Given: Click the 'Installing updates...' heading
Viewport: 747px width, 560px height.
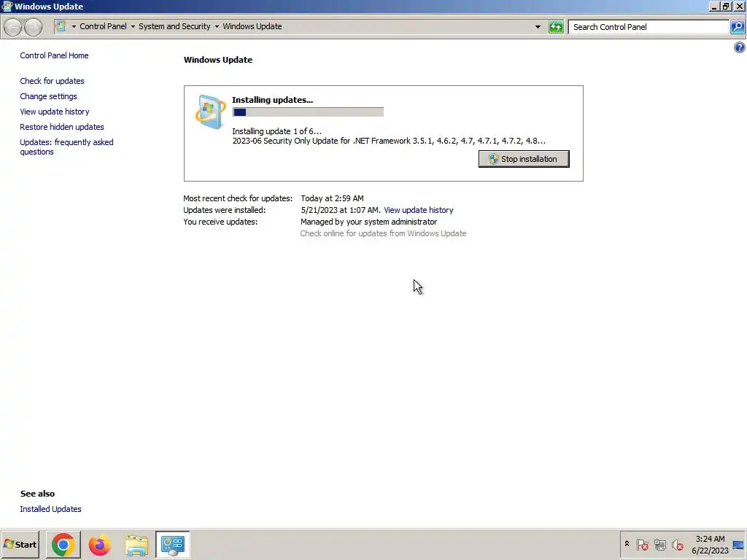Looking at the screenshot, I should point(273,100).
